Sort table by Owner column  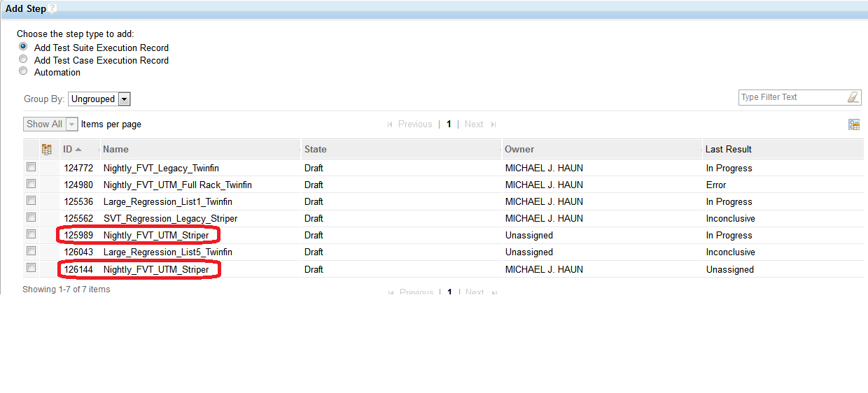pos(519,149)
